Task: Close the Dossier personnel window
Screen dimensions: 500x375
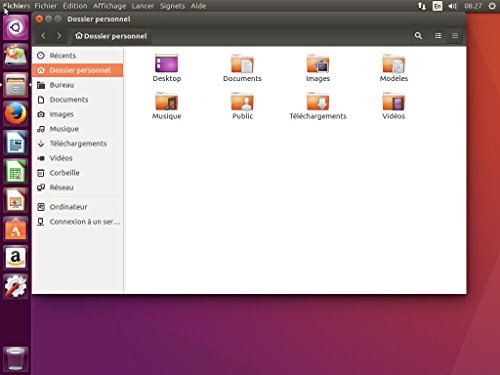Action: (39, 19)
